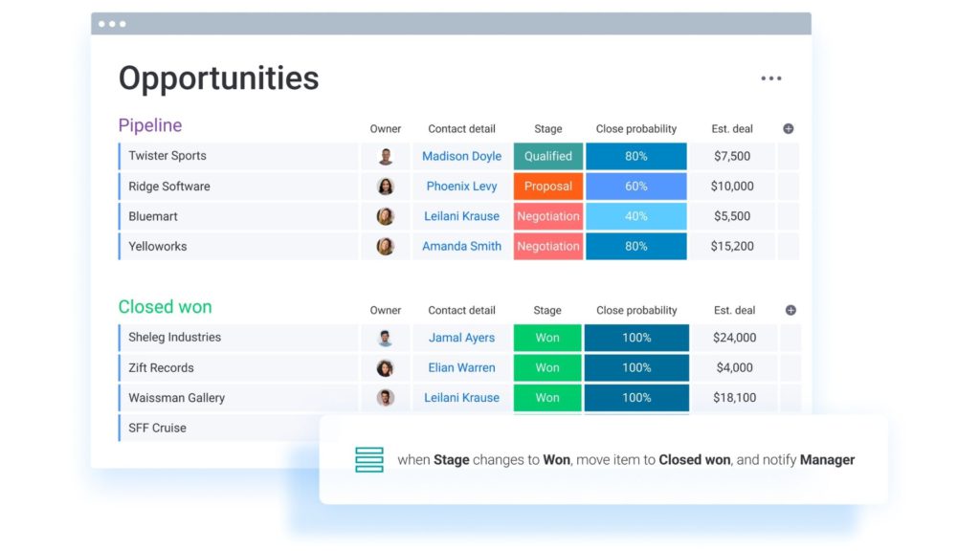Select the Ridge Software item name
Viewport: 980px width, 551px height.
tap(168, 187)
